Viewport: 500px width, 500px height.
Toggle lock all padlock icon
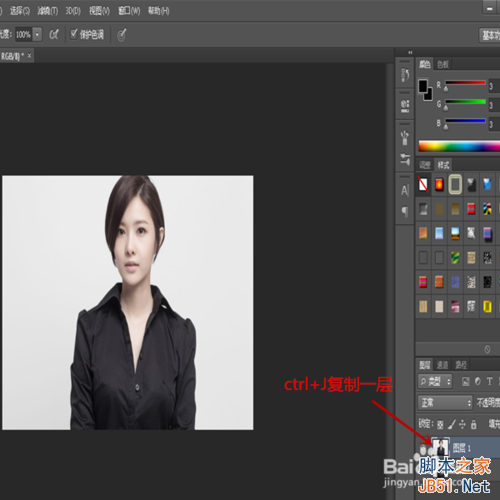coord(473,424)
